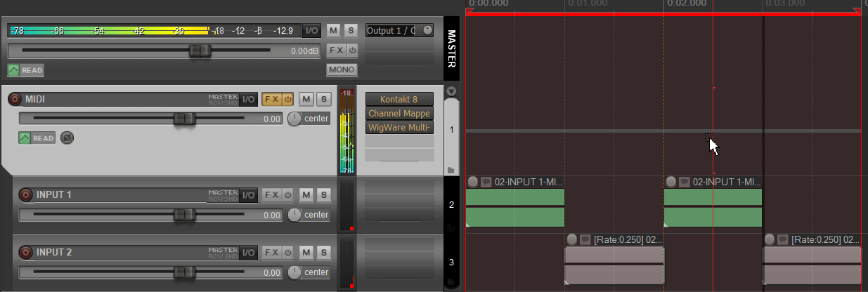Collapse the MIDI folder track arrow

[x=451, y=91]
